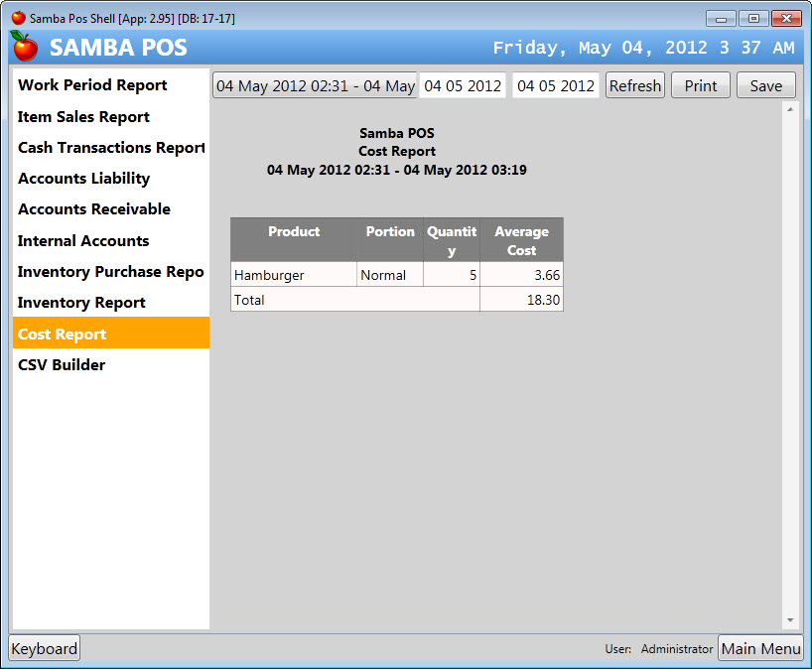Maximize the Samba POS window
Screen dimensions: 812x669
point(753,19)
